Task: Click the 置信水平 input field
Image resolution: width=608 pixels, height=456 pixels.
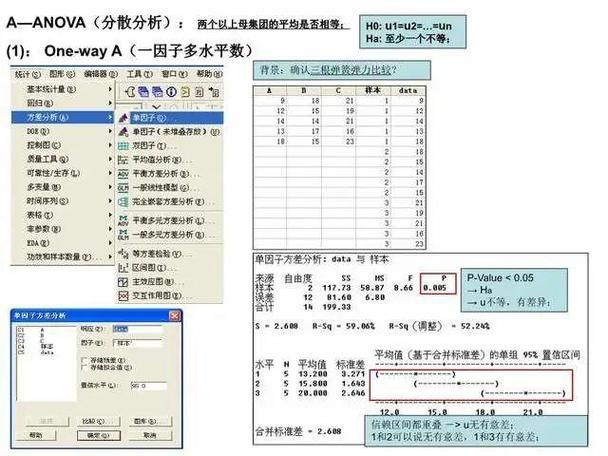Action: click(149, 385)
